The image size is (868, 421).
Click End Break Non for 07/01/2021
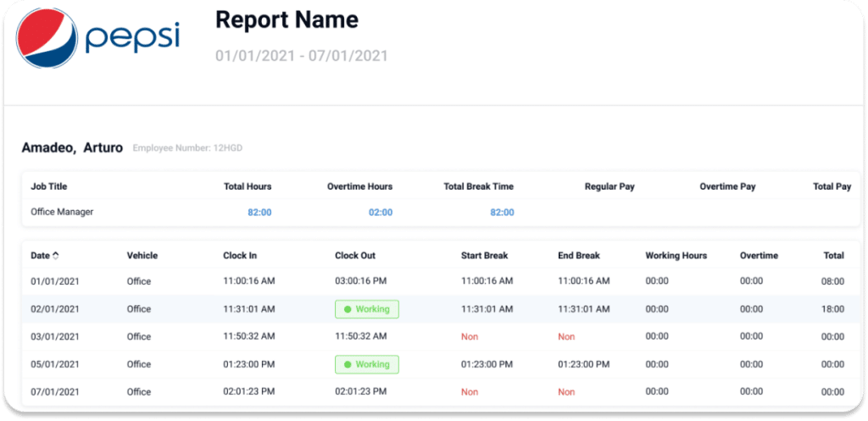point(566,392)
